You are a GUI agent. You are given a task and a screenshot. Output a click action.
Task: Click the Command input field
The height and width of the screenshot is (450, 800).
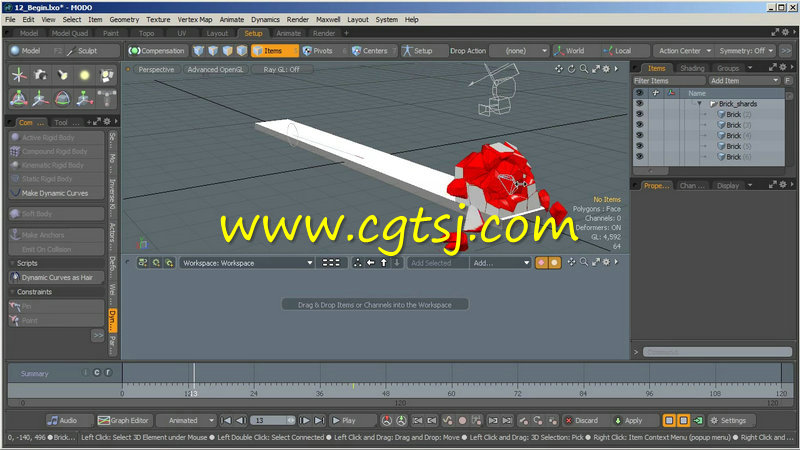(717, 352)
